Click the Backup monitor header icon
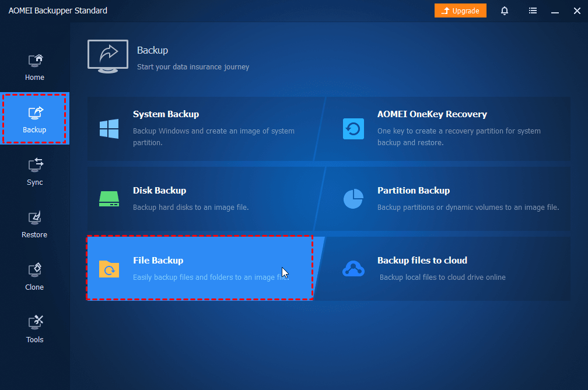This screenshot has width=588, height=390. coord(108,56)
